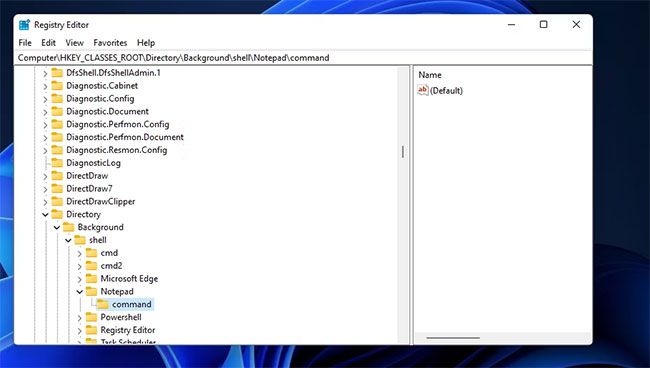Select the command folder icon
This screenshot has width=650, height=368.
click(103, 304)
